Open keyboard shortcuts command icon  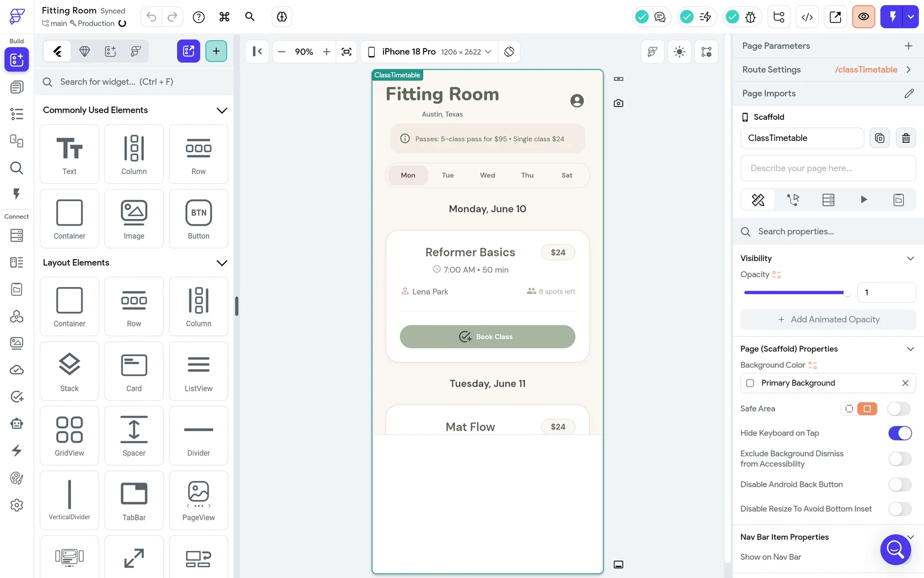pyautogui.click(x=224, y=17)
